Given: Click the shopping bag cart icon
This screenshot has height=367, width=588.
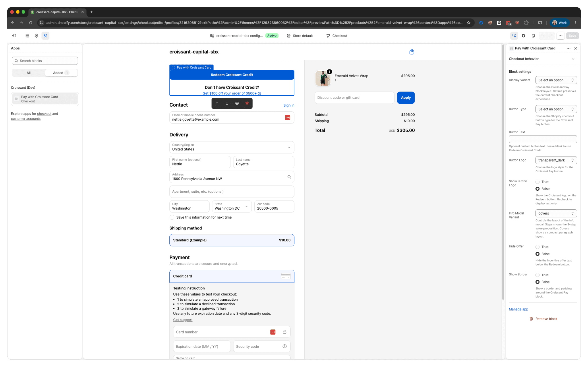Looking at the screenshot, I should click(412, 52).
